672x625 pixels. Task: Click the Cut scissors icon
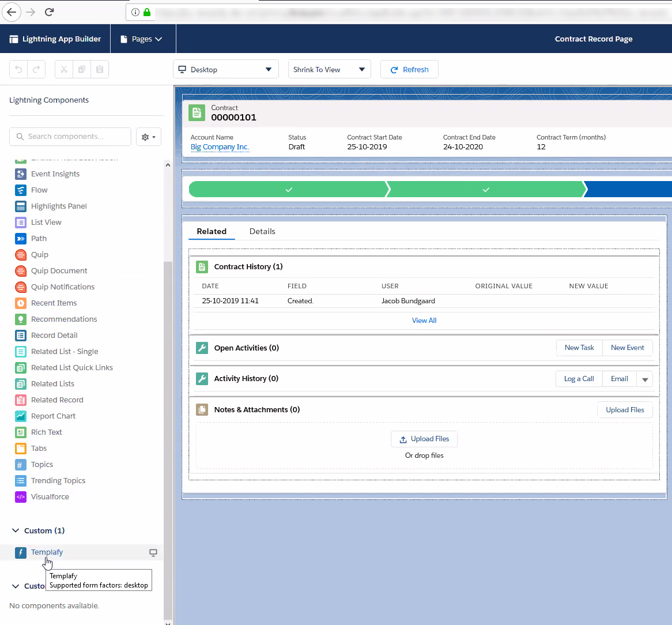tap(64, 69)
